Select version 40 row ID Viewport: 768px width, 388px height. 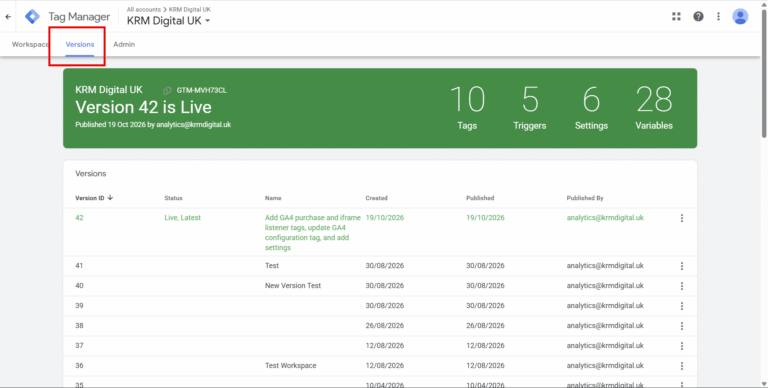79,286
